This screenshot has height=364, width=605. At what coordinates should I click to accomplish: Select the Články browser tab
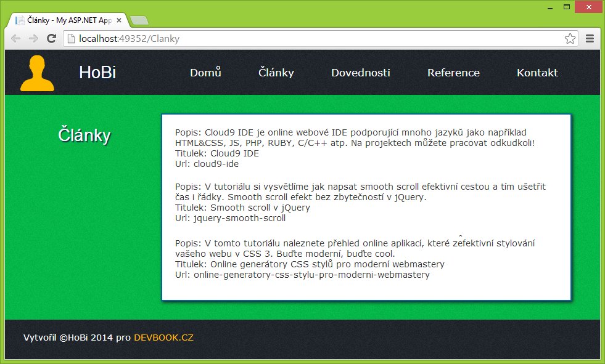pos(68,19)
